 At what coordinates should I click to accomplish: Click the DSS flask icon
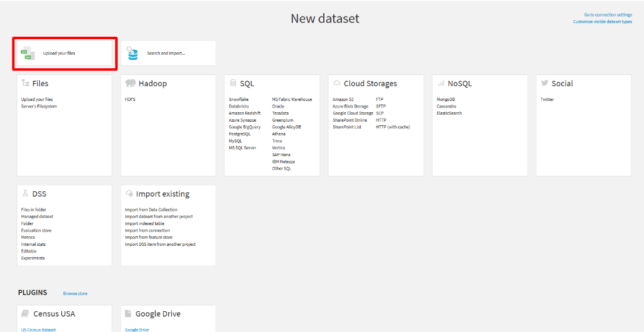[x=25, y=193]
